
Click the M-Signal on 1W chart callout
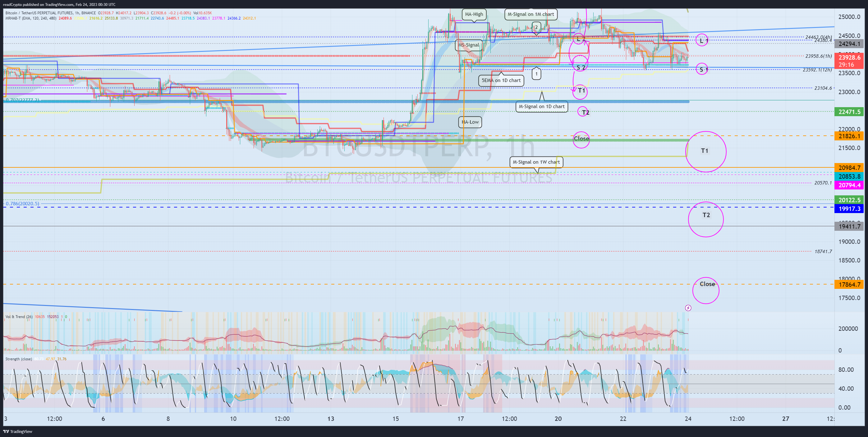pyautogui.click(x=536, y=162)
